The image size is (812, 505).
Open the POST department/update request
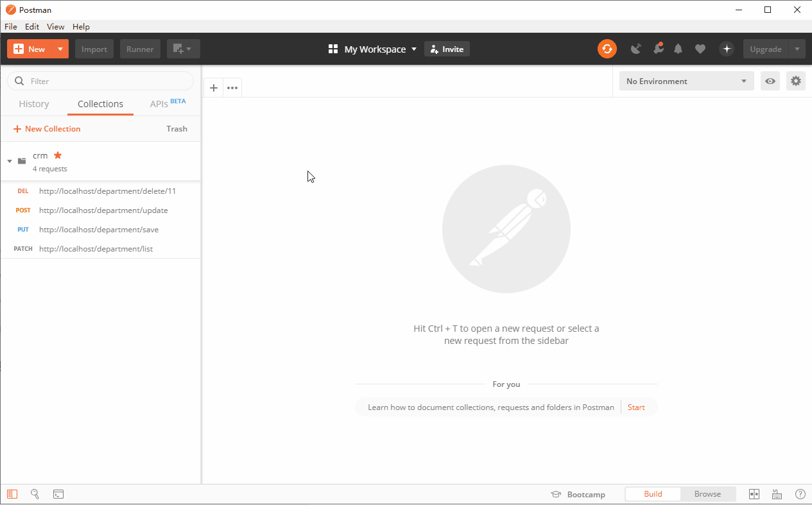[x=100, y=210]
